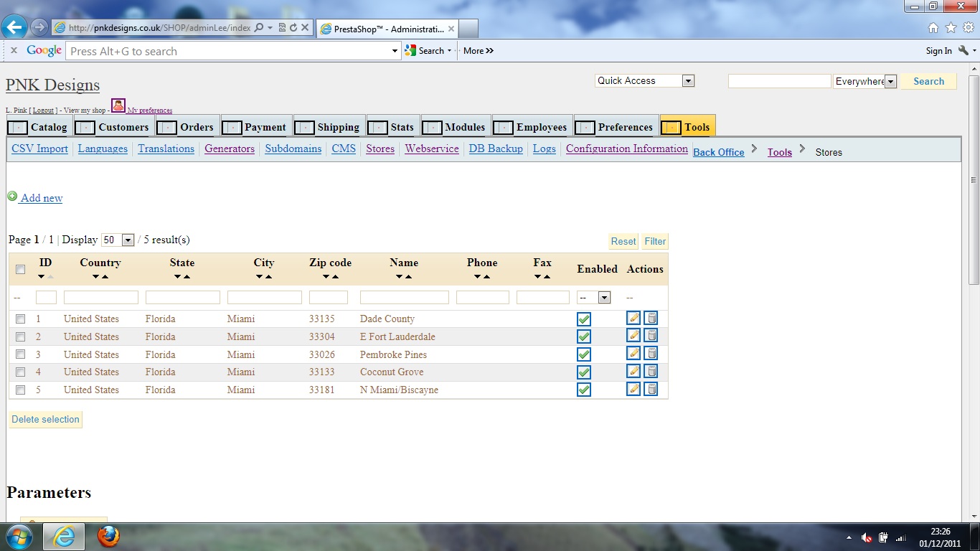The height and width of the screenshot is (551, 980).
Task: Click the muted volume tray icon
Action: 867,537
